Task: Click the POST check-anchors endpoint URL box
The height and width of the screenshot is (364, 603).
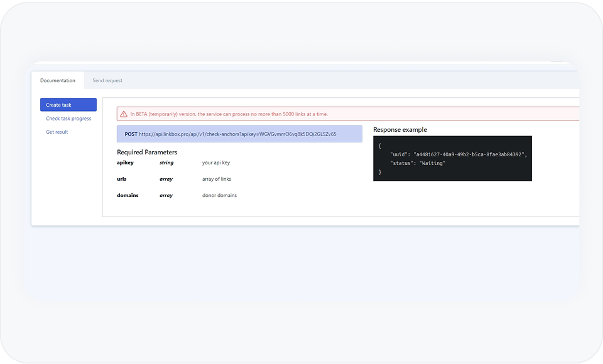Action: [239, 134]
